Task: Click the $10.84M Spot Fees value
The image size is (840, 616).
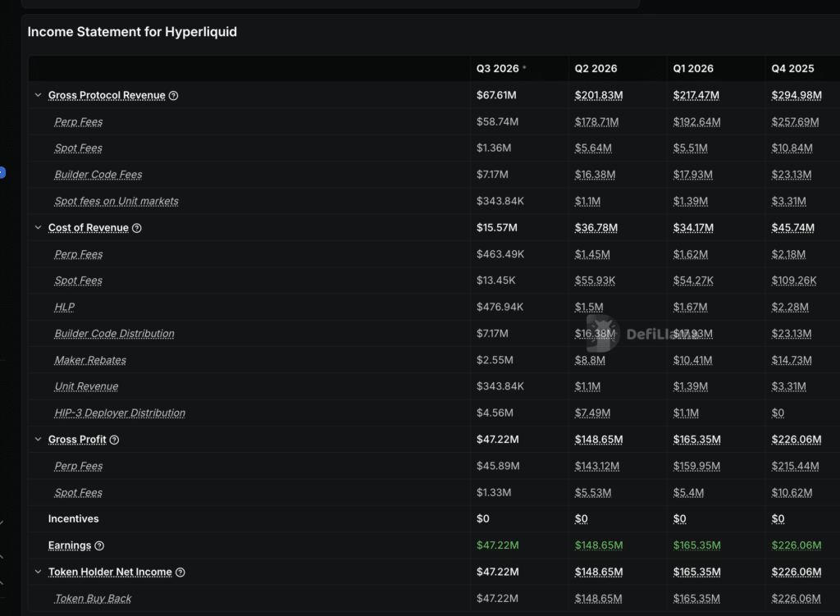Action: tap(792, 148)
